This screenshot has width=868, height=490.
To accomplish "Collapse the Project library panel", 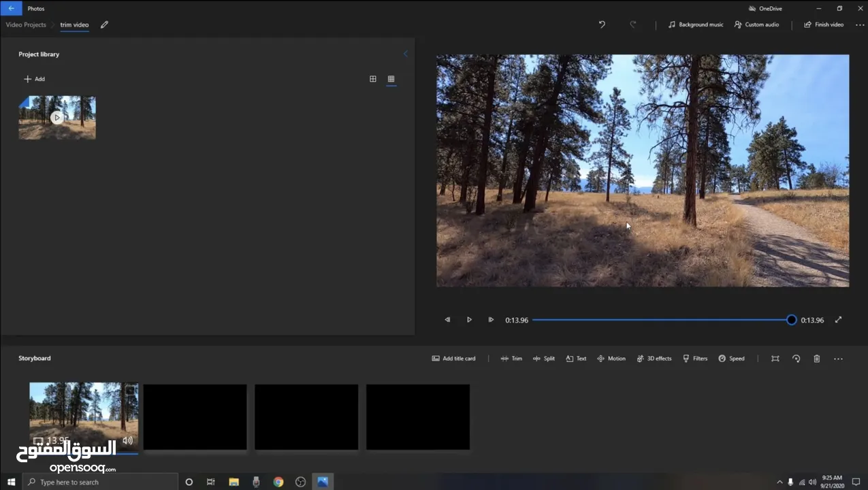I will pyautogui.click(x=405, y=54).
